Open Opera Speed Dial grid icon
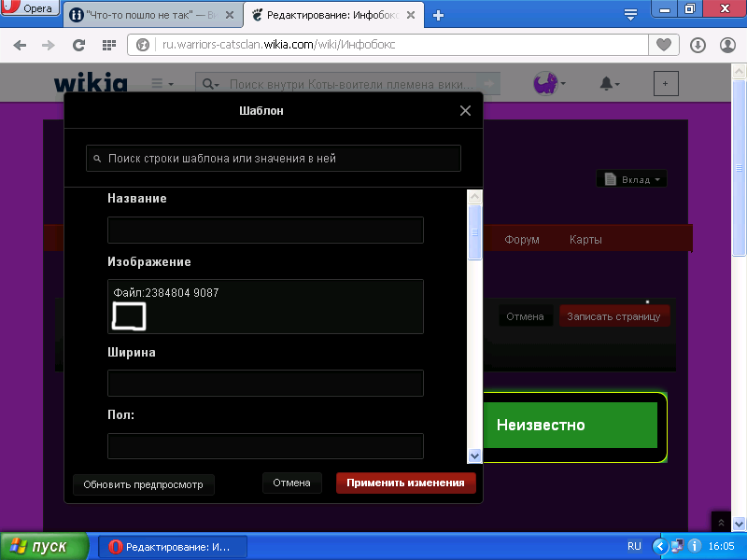Viewport: 747px width, 560px height. pos(109,45)
